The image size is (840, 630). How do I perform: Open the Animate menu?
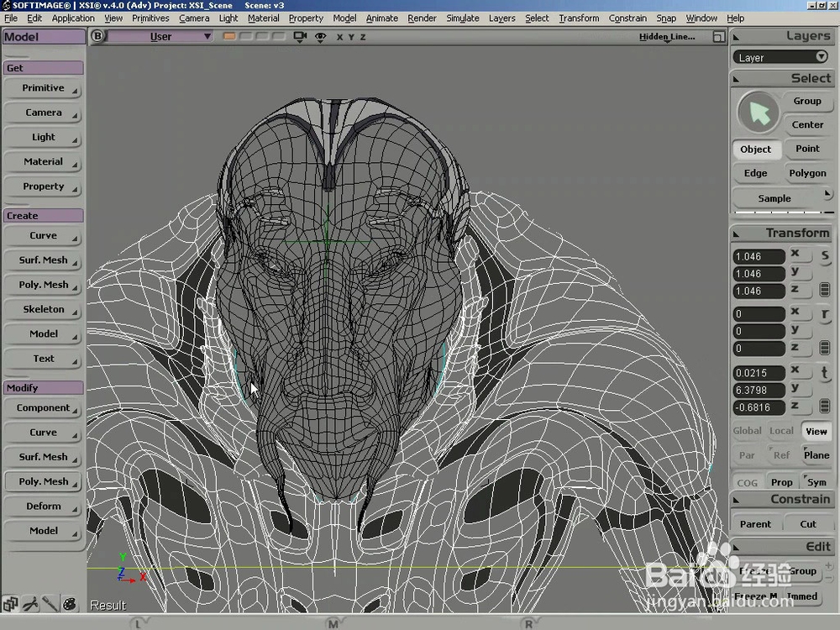point(381,18)
